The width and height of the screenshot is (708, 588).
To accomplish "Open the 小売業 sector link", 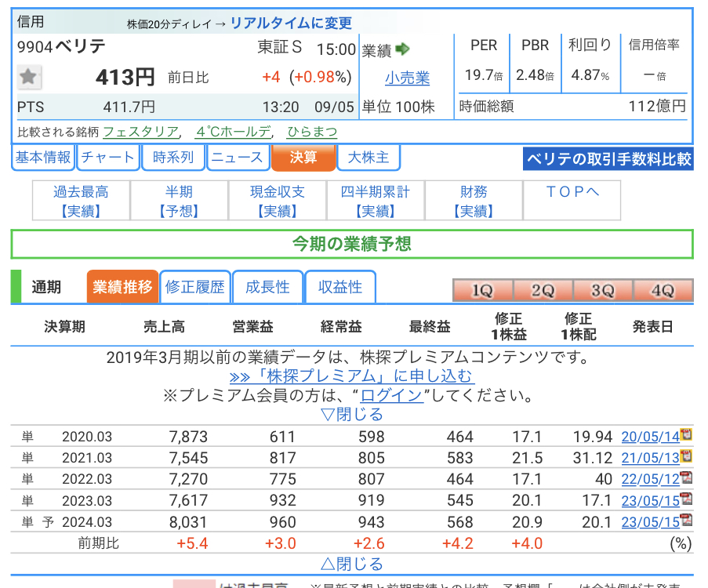I will point(407,78).
